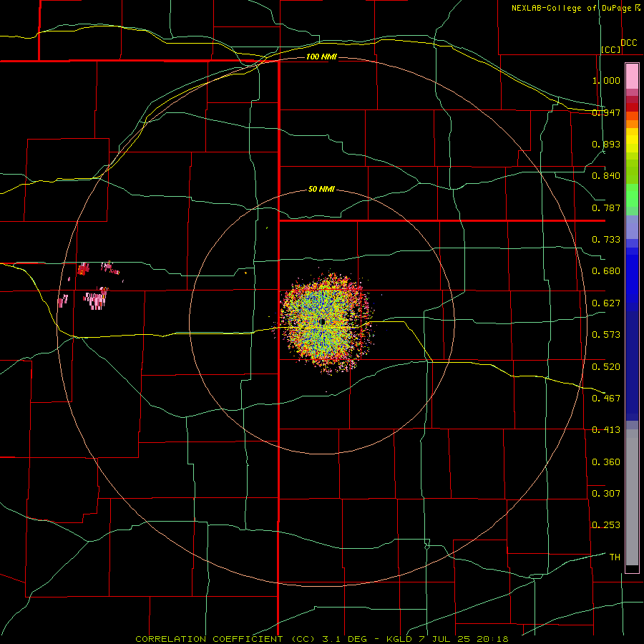Click the 100 NMI range ring label
The height and width of the screenshot is (644, 644).
coord(321,57)
